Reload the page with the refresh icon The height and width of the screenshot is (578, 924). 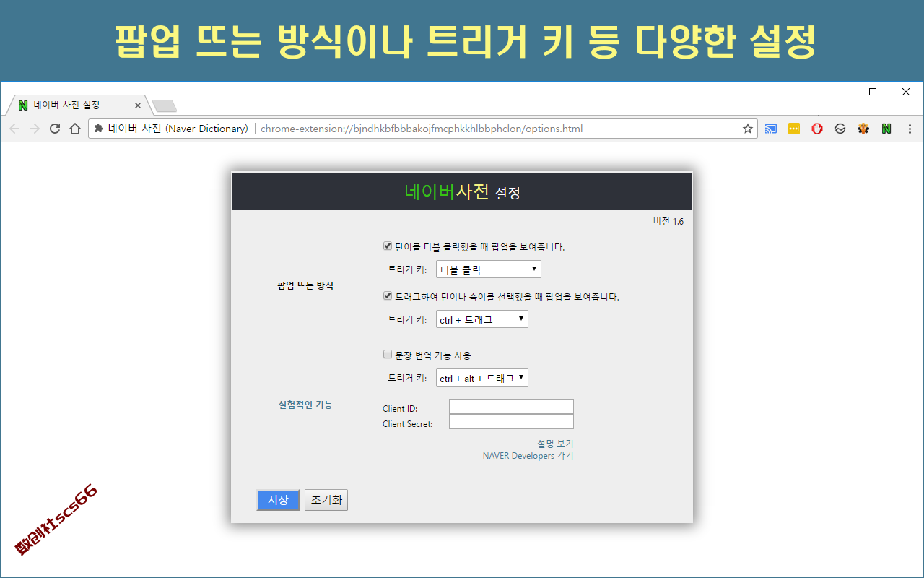tap(54, 129)
